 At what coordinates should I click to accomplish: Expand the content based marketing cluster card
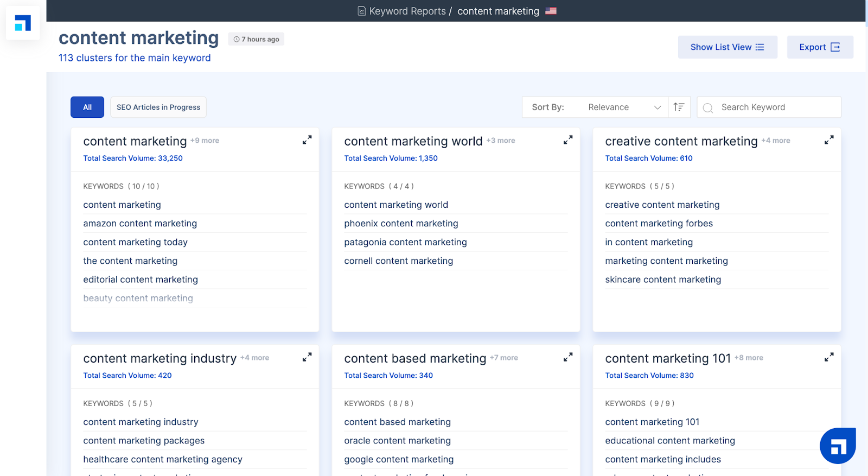[568, 357]
